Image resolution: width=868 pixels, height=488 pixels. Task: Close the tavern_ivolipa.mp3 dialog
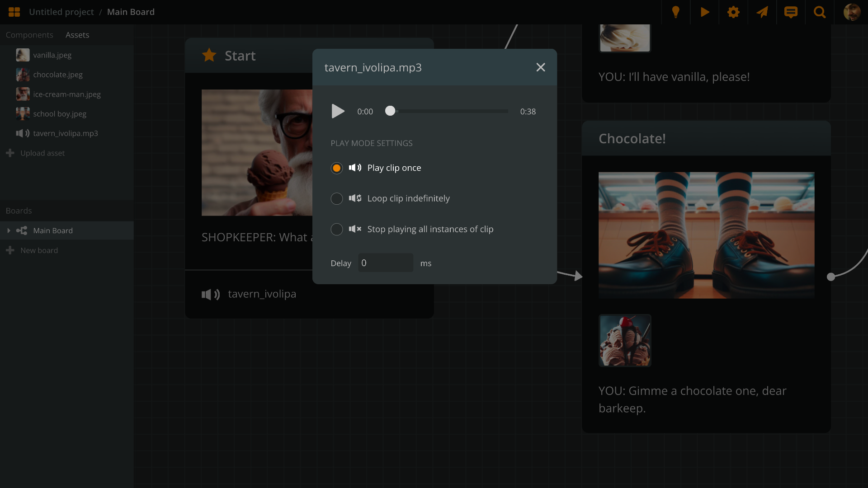pyautogui.click(x=540, y=67)
